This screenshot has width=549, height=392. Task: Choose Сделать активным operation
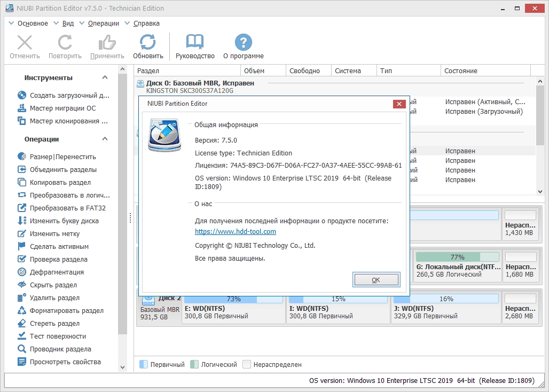point(53,246)
